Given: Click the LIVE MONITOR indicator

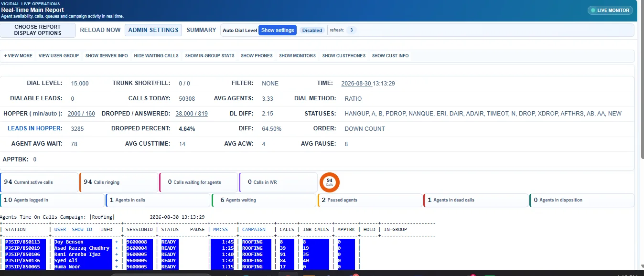Looking at the screenshot, I should coord(610,10).
